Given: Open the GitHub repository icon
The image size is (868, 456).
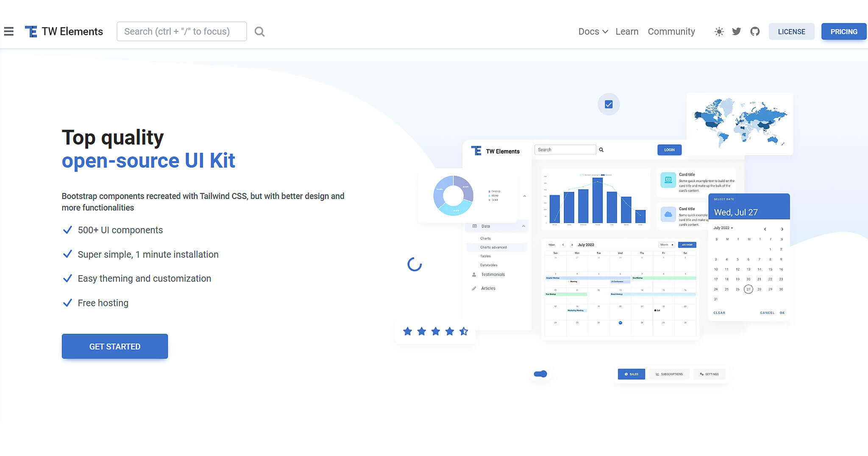Looking at the screenshot, I should click(x=755, y=31).
